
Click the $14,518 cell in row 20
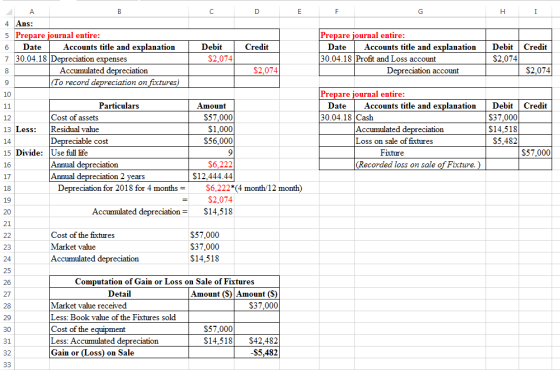211,212
